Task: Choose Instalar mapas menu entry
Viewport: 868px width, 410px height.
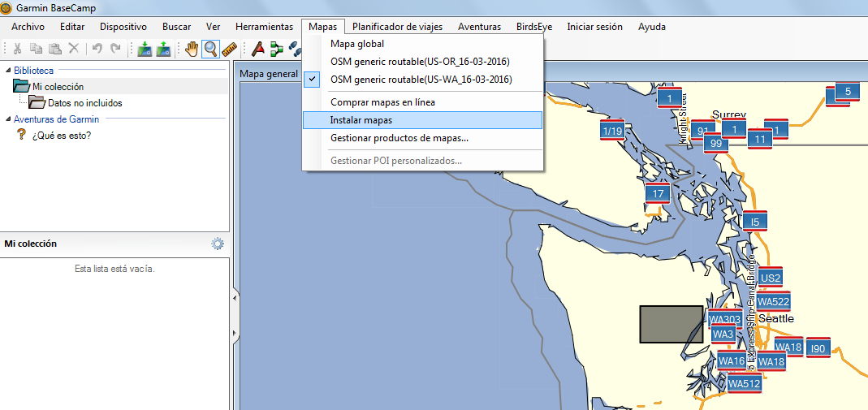Action: (422, 120)
